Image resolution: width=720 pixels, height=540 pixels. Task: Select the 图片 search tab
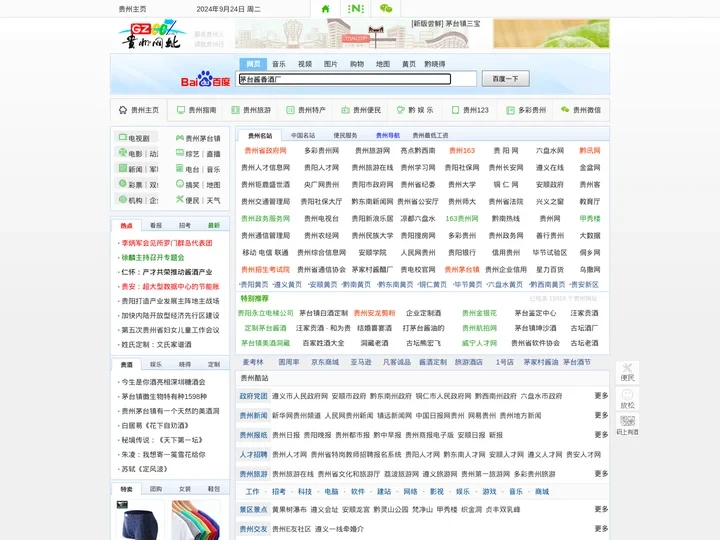click(331, 64)
